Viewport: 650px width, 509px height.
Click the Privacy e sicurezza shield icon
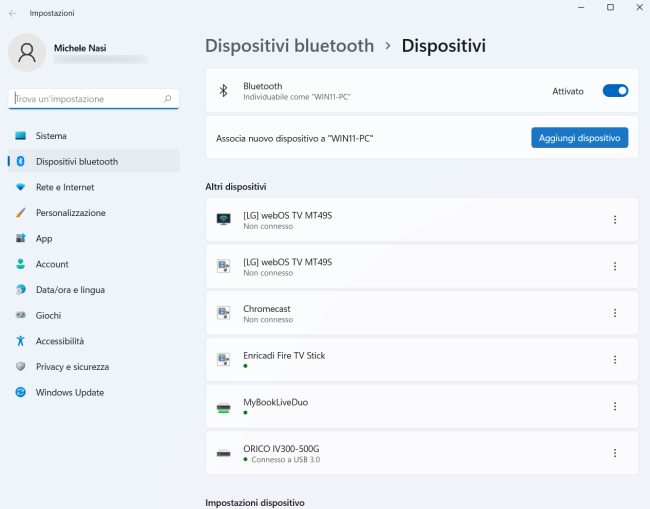coord(20,366)
